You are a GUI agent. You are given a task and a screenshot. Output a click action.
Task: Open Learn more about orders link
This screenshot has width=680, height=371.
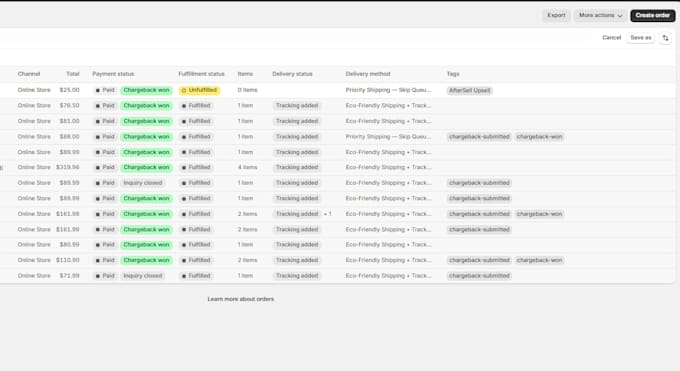coord(241,299)
